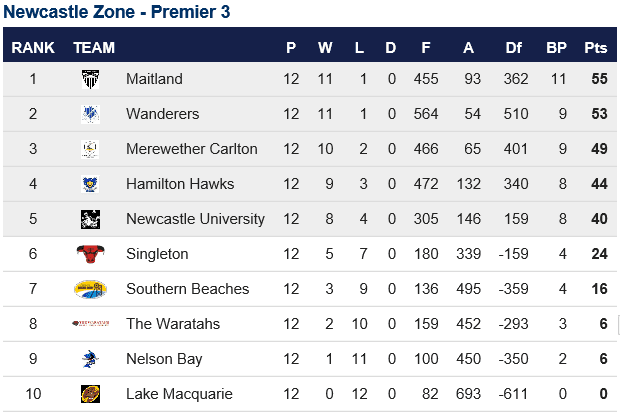Click the Wanderers team logo

click(x=90, y=114)
